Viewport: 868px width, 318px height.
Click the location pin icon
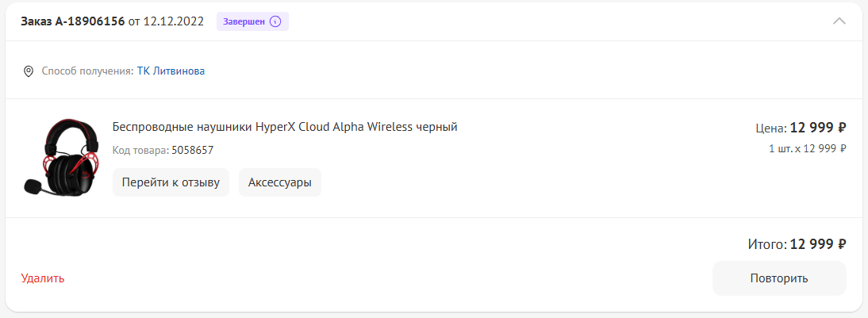(29, 71)
